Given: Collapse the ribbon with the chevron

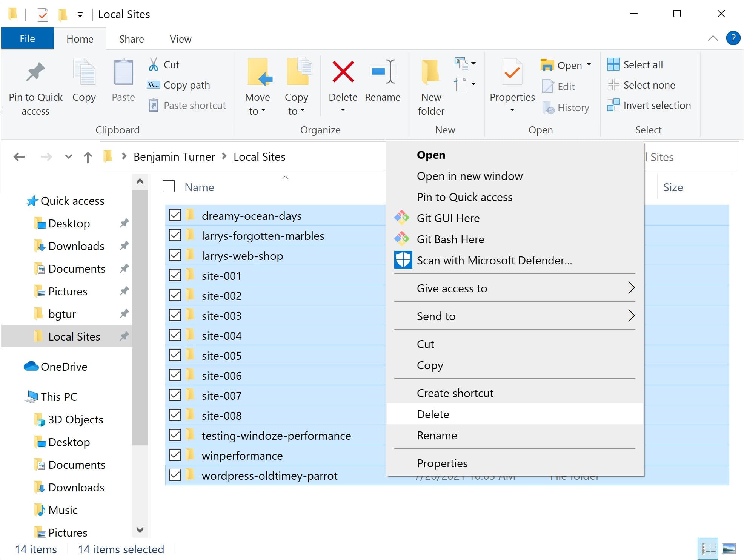Looking at the screenshot, I should [x=713, y=38].
